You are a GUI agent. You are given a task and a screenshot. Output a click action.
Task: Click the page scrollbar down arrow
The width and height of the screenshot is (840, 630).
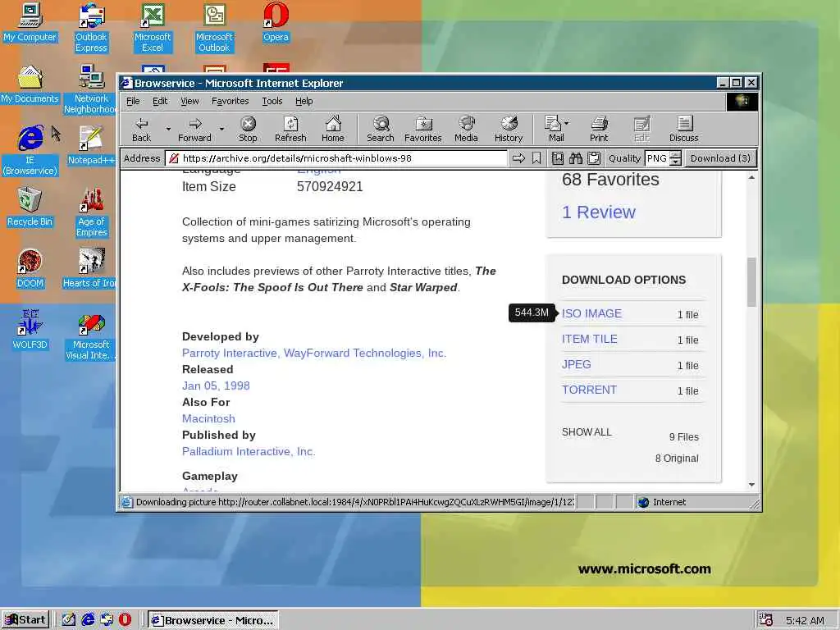tap(751, 485)
